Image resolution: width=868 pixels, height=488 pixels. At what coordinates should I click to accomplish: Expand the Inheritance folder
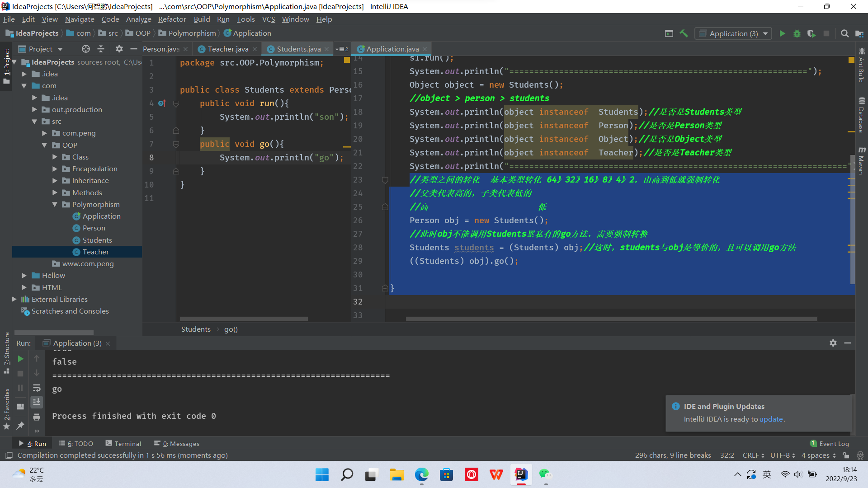tap(55, 181)
